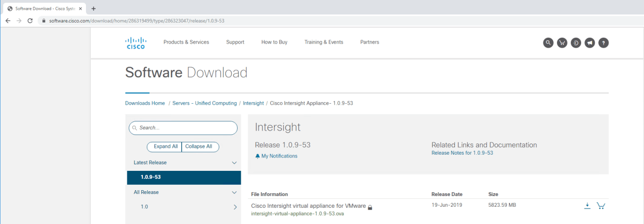
Task: Open the Support menu
Action: click(x=235, y=42)
